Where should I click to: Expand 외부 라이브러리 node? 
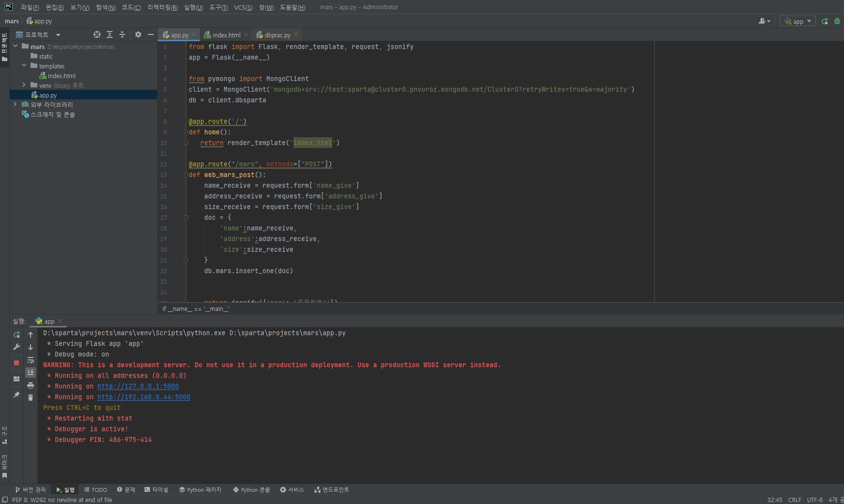click(x=16, y=104)
